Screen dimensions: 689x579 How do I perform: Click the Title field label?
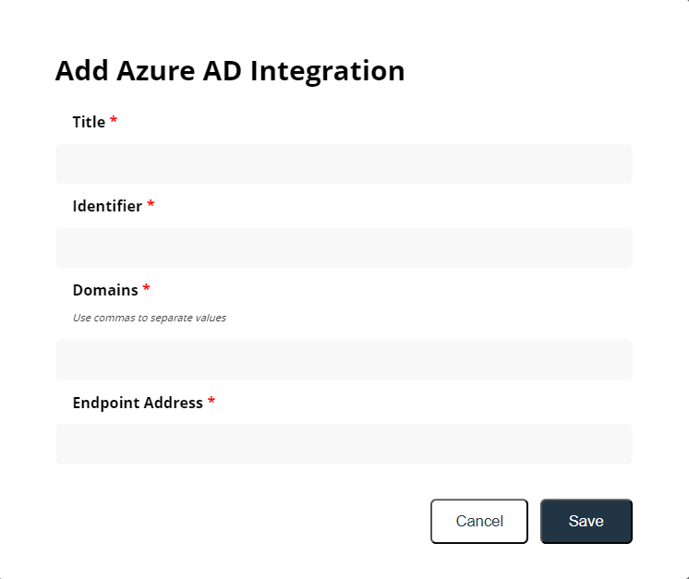pos(88,122)
